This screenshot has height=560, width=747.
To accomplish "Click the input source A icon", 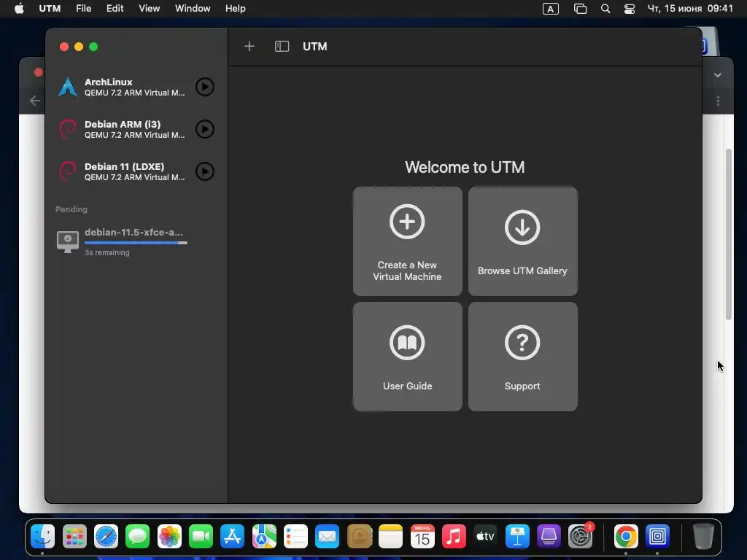I will click(550, 9).
